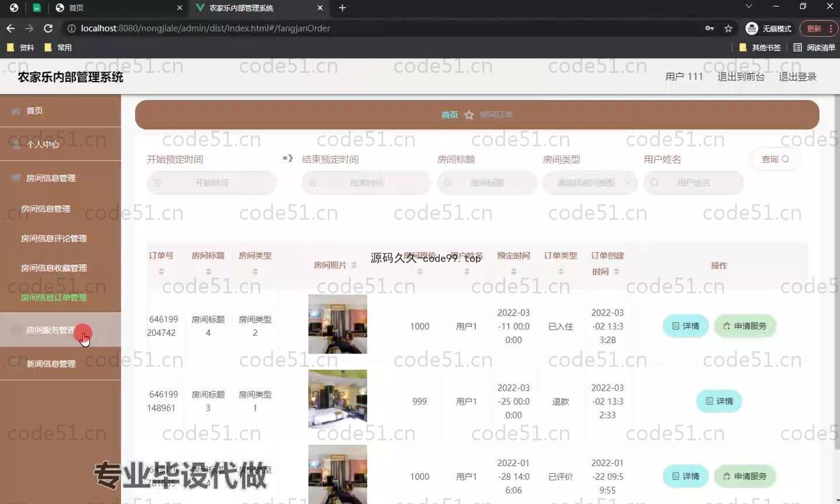The image size is (840, 504).
Task: Open the 其他书签 folder
Action: click(x=759, y=47)
